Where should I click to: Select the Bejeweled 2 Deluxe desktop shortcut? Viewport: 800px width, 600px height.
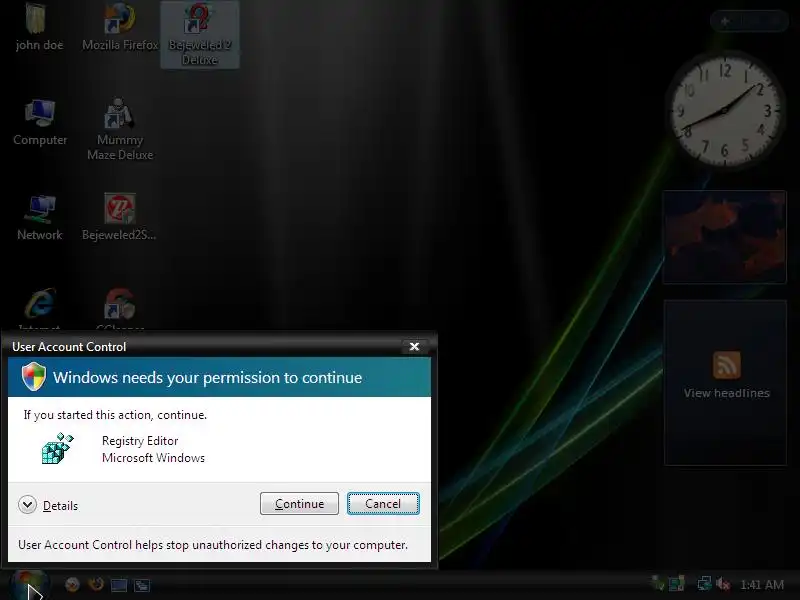(x=199, y=34)
